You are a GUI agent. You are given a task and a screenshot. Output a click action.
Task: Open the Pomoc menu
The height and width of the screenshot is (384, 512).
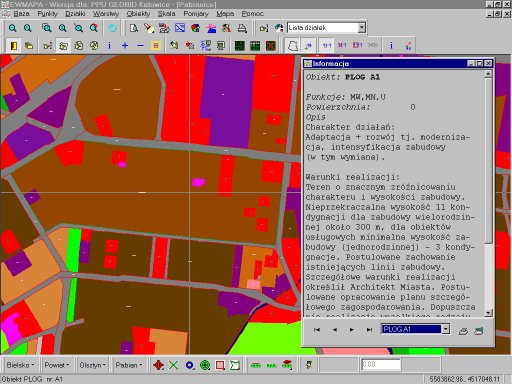tap(252, 14)
